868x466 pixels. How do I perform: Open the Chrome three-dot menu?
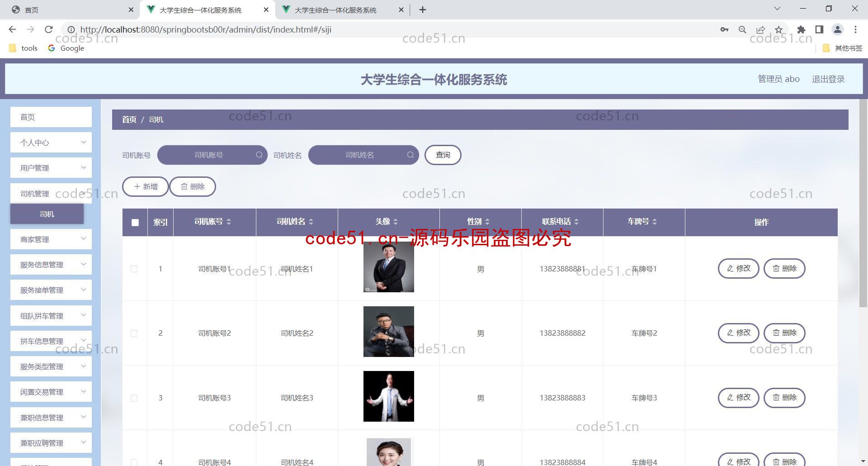855,29
